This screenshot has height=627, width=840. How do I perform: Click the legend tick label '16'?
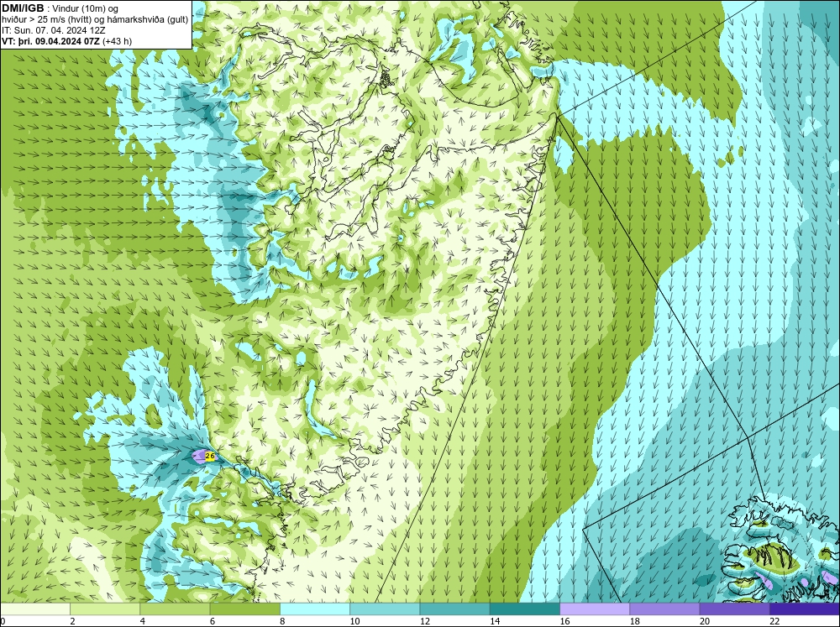[564, 621]
